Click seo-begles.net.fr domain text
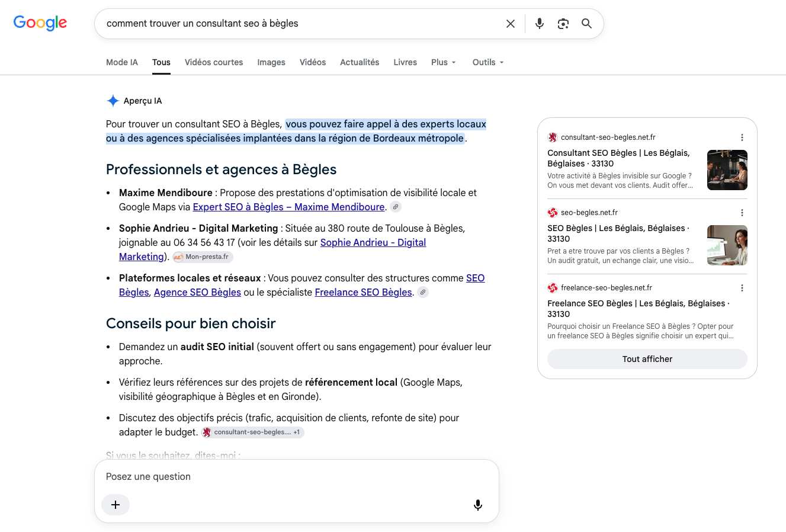 (x=589, y=213)
